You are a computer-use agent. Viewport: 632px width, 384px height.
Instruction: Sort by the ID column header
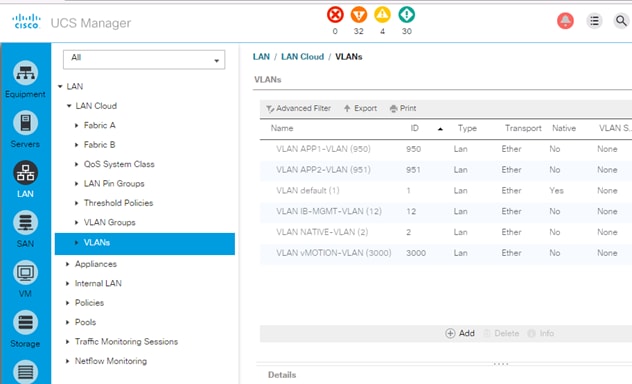(x=414, y=128)
